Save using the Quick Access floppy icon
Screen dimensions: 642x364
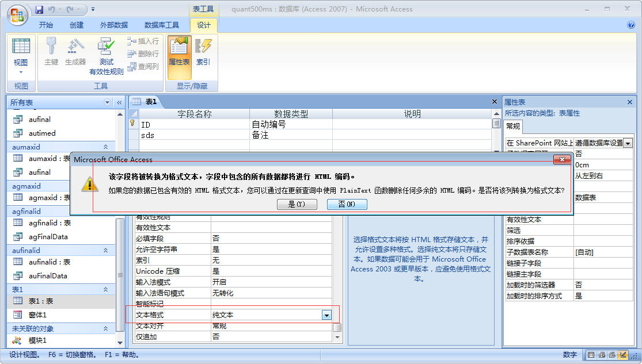39,9
